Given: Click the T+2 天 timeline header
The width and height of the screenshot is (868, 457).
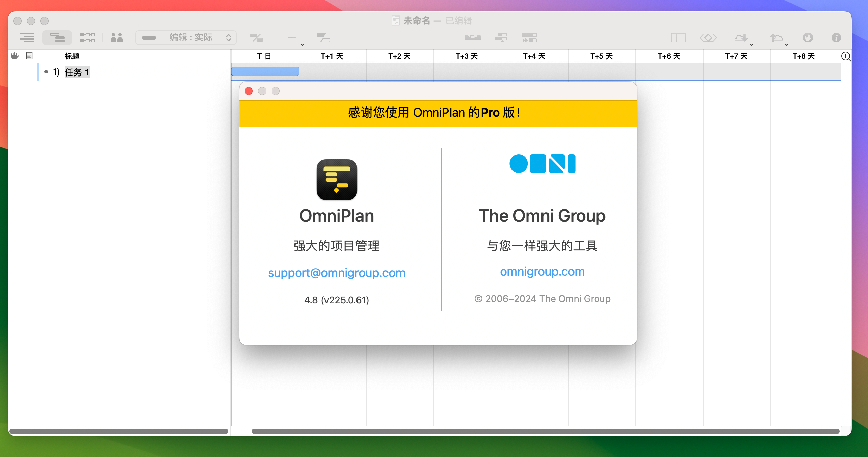Looking at the screenshot, I should coord(399,56).
